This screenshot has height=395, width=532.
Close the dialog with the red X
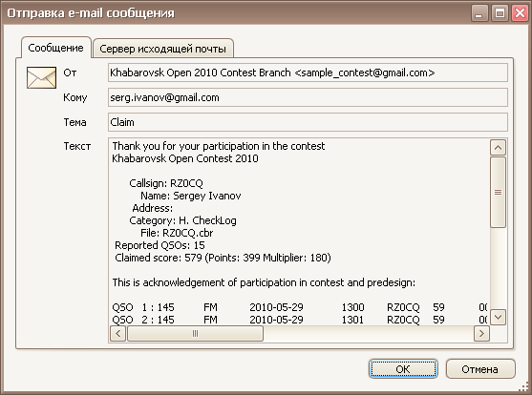pyautogui.click(x=520, y=13)
